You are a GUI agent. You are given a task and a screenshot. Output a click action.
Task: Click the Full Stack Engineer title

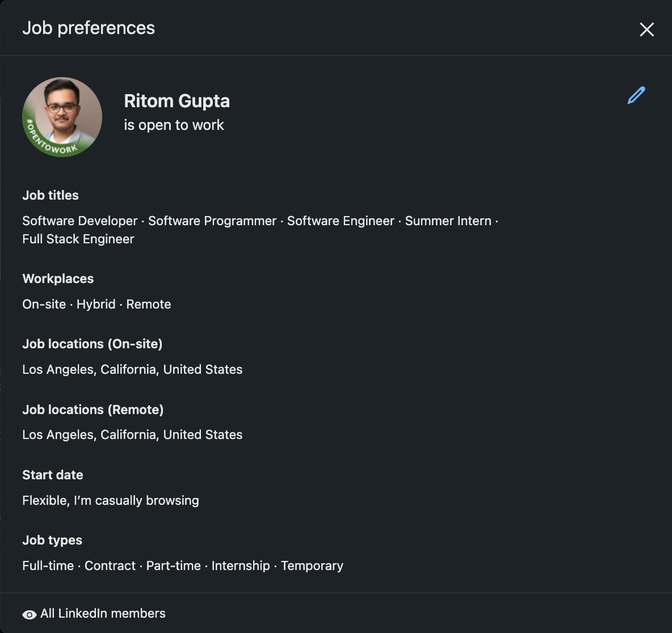coord(78,239)
